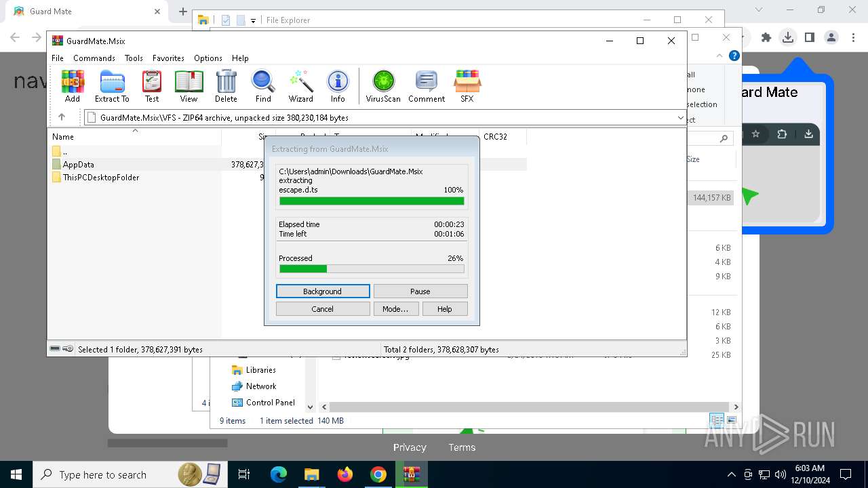868x488 pixels.
Task: Sort by the Name column header
Action: coord(135,136)
